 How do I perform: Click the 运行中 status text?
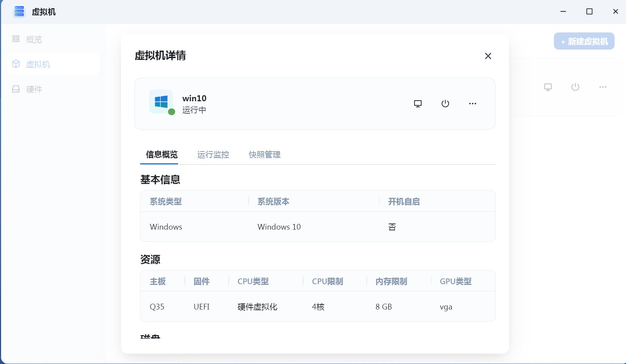click(x=194, y=110)
